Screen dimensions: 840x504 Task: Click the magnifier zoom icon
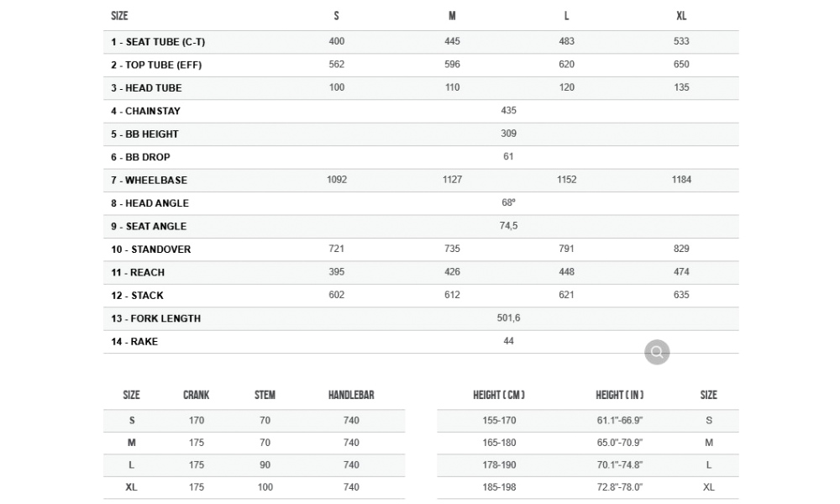[x=657, y=353]
